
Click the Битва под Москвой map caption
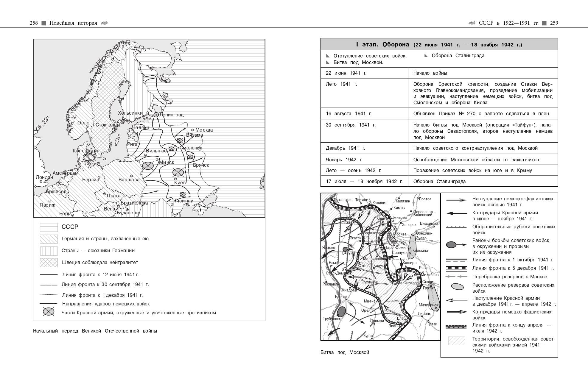(345, 352)
